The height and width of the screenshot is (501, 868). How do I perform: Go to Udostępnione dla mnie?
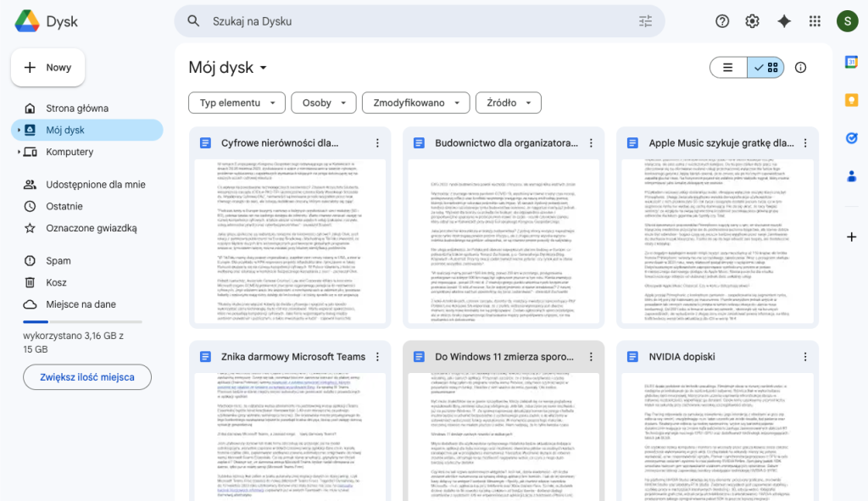click(95, 184)
